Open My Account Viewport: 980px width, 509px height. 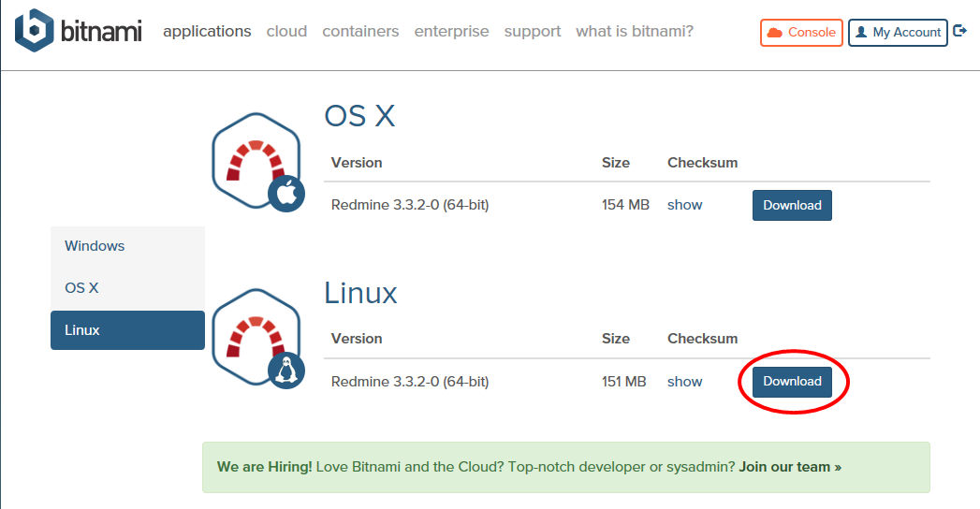pyautogui.click(x=898, y=33)
